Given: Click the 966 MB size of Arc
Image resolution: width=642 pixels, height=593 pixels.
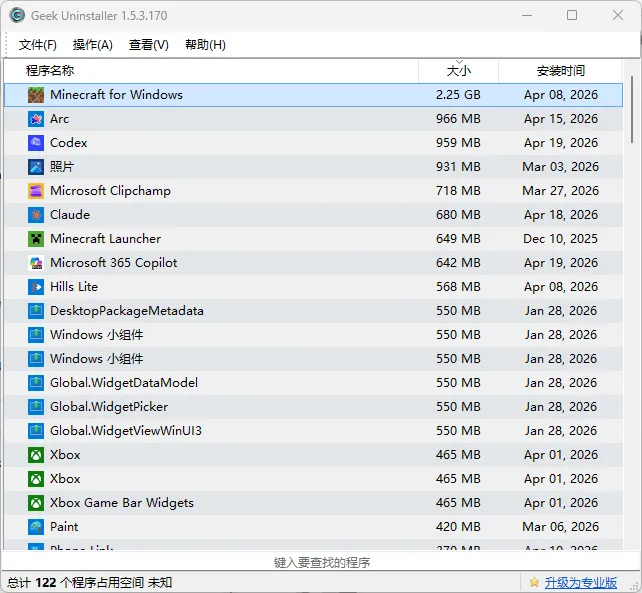Looking at the screenshot, I should click(x=458, y=119).
